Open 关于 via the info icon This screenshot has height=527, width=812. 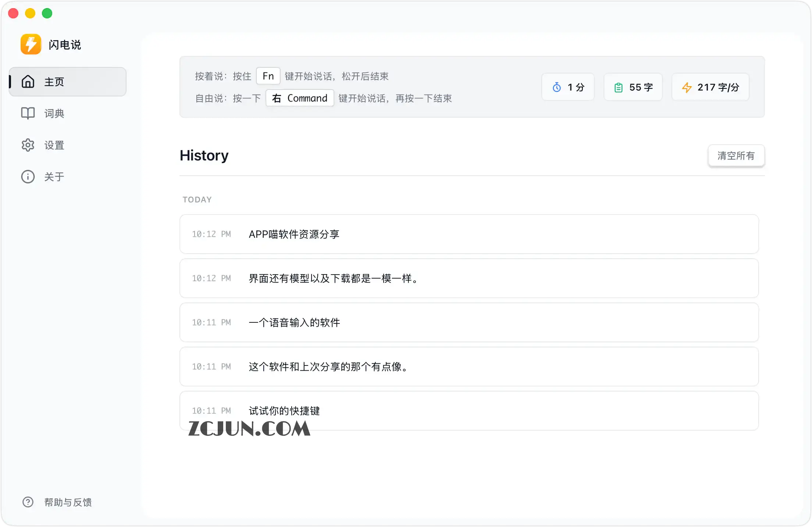click(x=28, y=177)
